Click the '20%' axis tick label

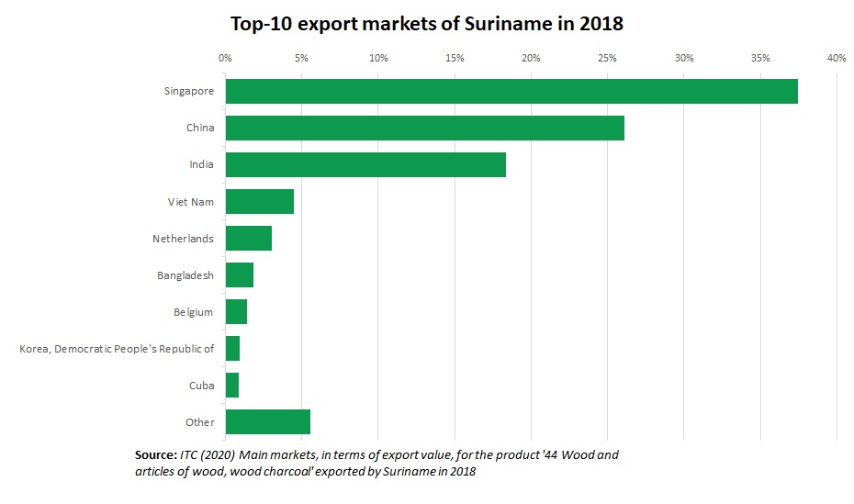(x=531, y=58)
